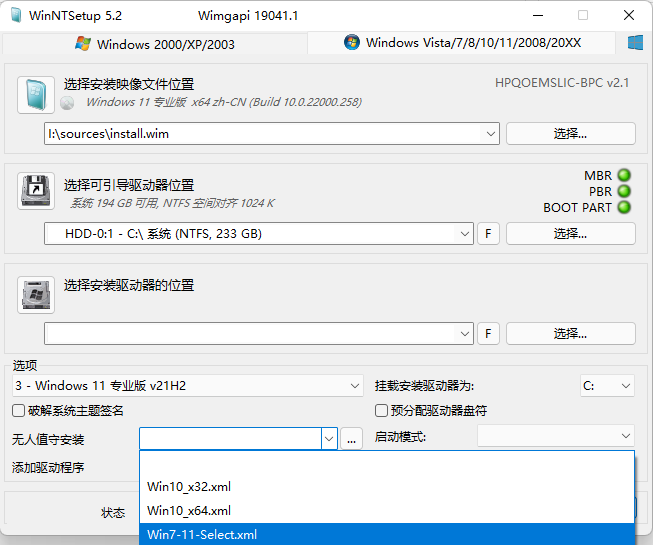This screenshot has width=653, height=545.
Task: Switch to Windows Vista/7/8/10/11/2008/20XX tab
Action: (462, 42)
